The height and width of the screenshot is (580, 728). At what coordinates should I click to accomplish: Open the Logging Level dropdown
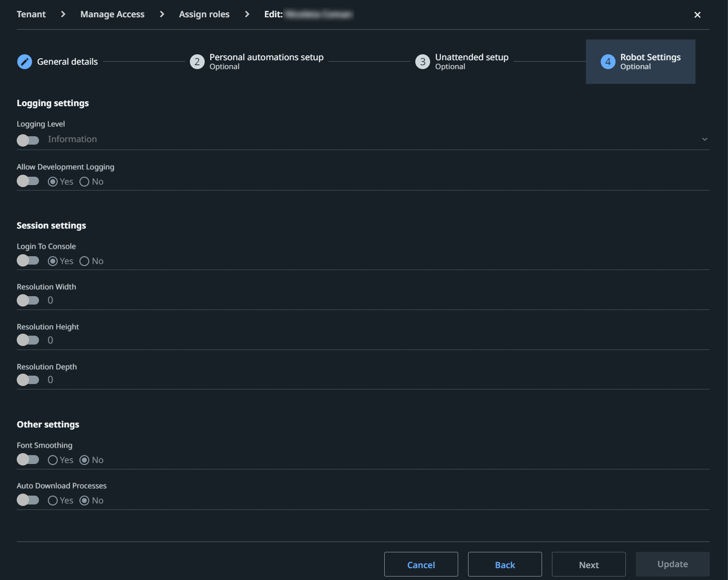[x=704, y=139]
